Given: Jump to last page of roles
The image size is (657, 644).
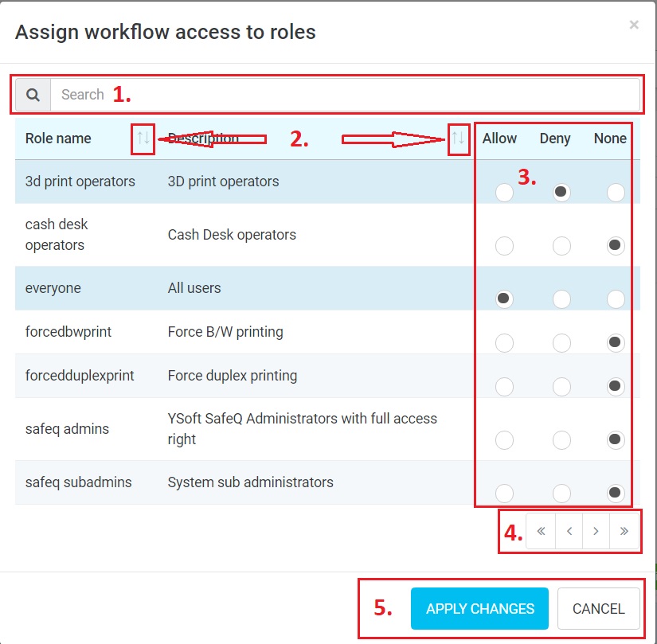Looking at the screenshot, I should point(624,533).
